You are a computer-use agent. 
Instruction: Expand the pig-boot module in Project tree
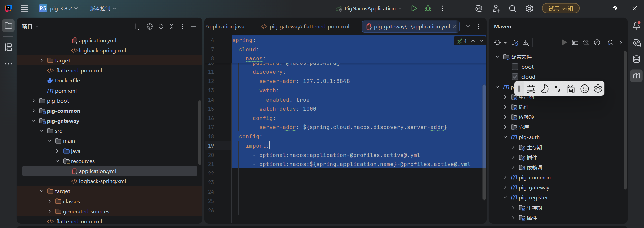click(x=33, y=101)
